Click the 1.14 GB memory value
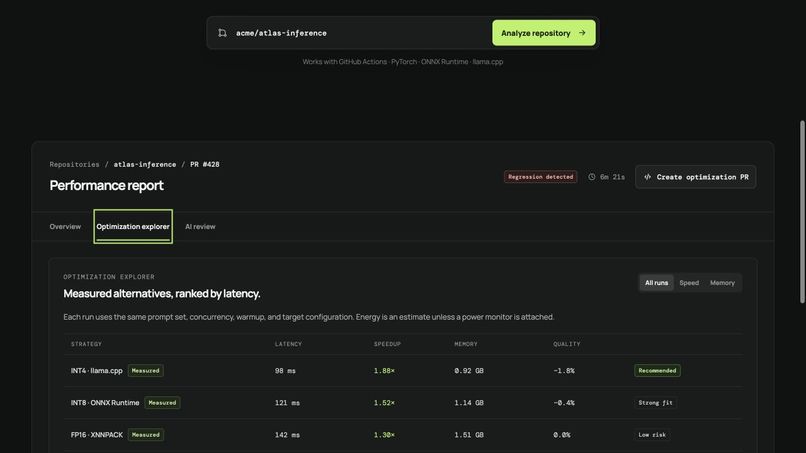 469,403
